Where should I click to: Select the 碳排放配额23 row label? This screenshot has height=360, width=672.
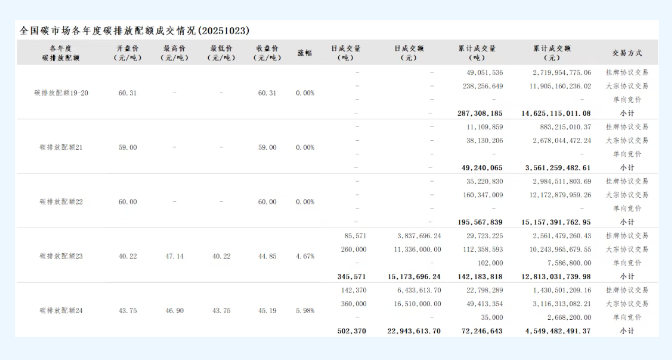[61, 256]
